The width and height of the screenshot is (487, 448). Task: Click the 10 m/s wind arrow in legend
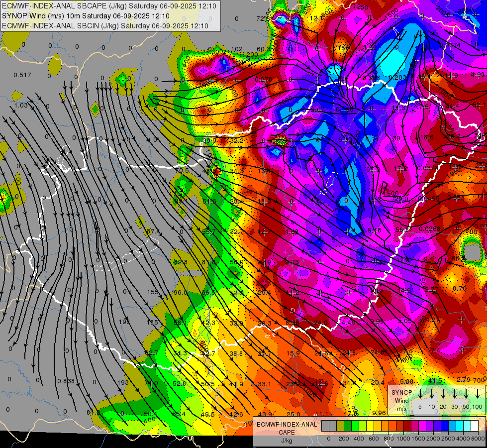coord(431,393)
